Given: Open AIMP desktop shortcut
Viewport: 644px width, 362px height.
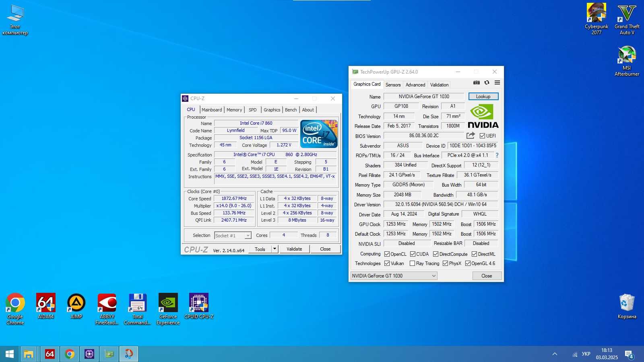Looking at the screenshot, I should (76, 306).
